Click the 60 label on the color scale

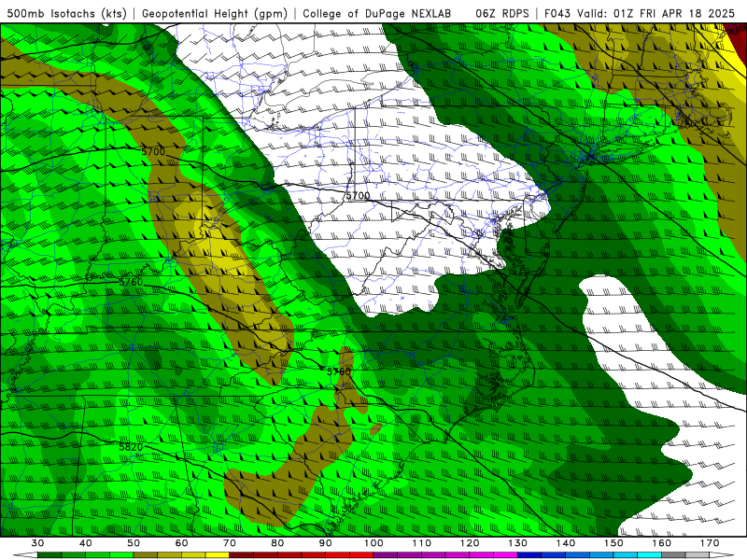[181, 543]
